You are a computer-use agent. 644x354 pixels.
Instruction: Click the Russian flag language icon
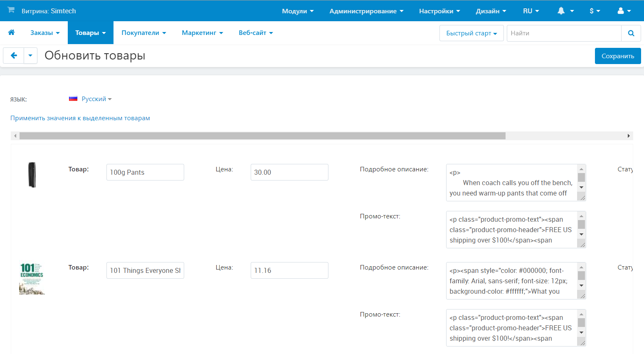73,99
